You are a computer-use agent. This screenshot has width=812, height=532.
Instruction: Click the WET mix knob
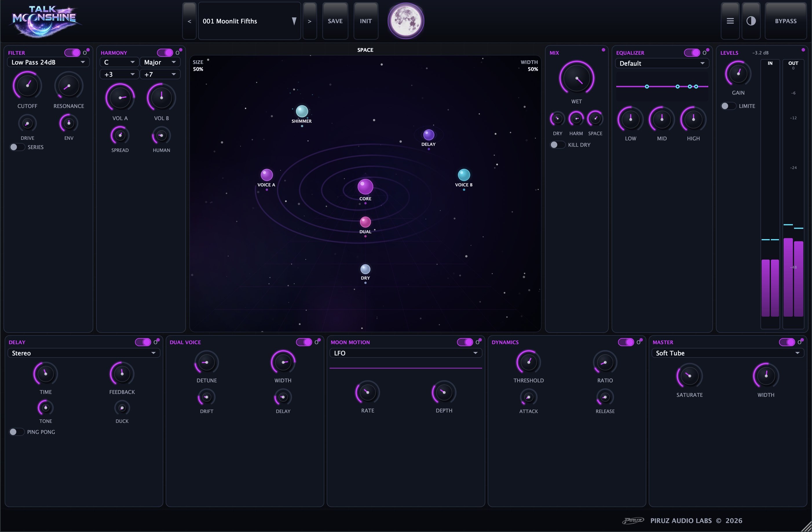pyautogui.click(x=577, y=78)
